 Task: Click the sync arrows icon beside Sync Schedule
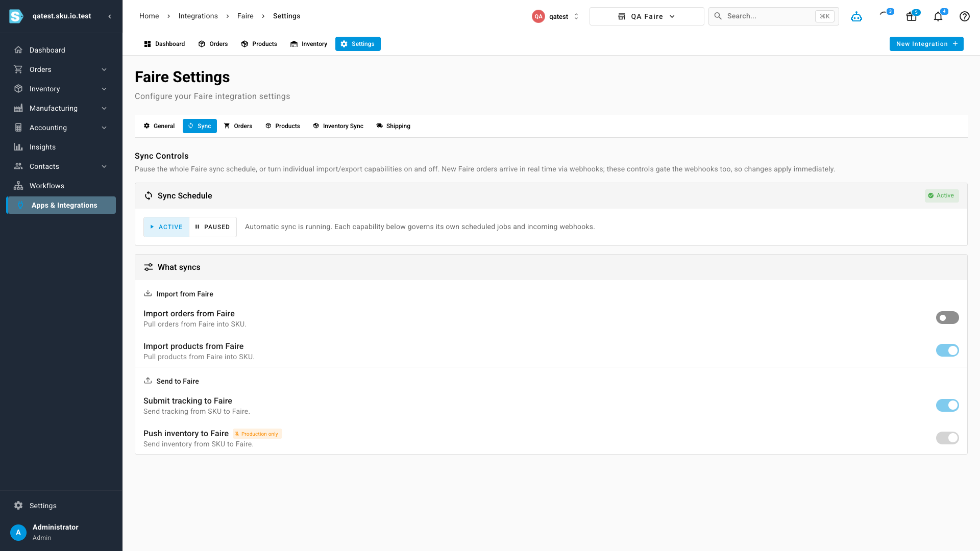(x=149, y=196)
